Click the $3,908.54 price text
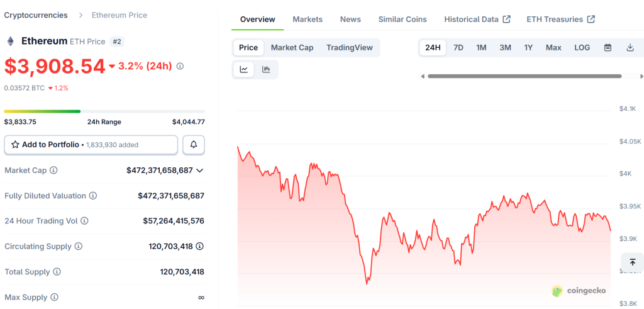Viewport: 644px width, 309px height. 55,67
